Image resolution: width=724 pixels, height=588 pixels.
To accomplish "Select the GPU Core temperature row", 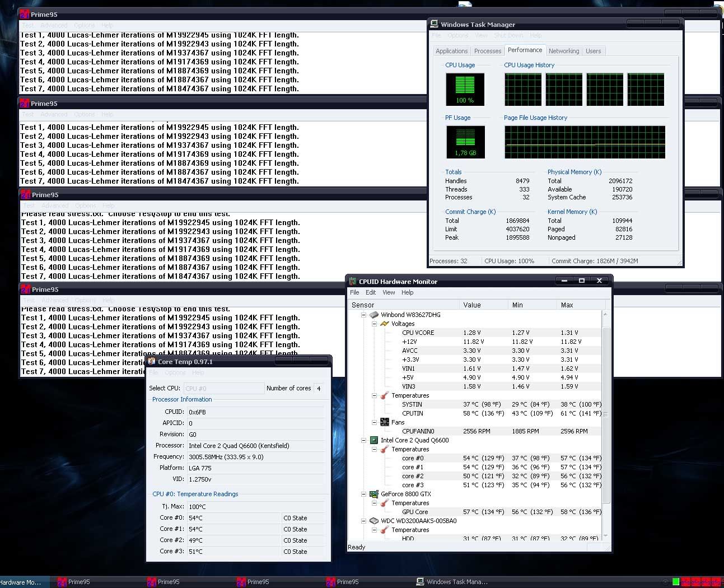I will pos(475,512).
